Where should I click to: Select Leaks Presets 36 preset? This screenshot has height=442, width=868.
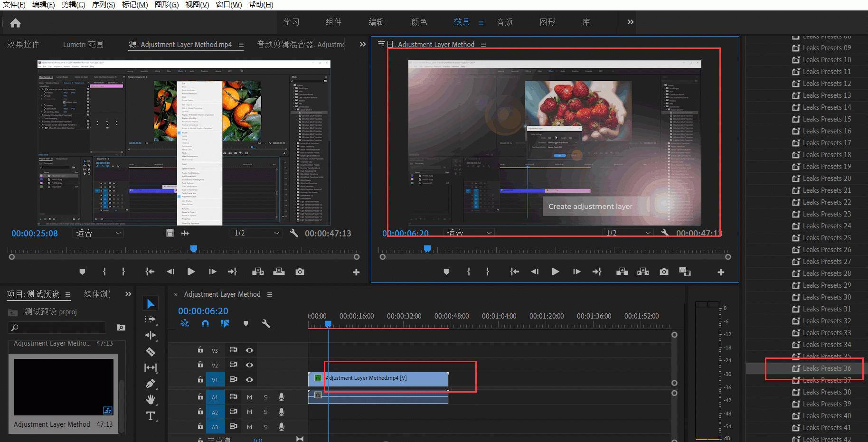pos(826,368)
